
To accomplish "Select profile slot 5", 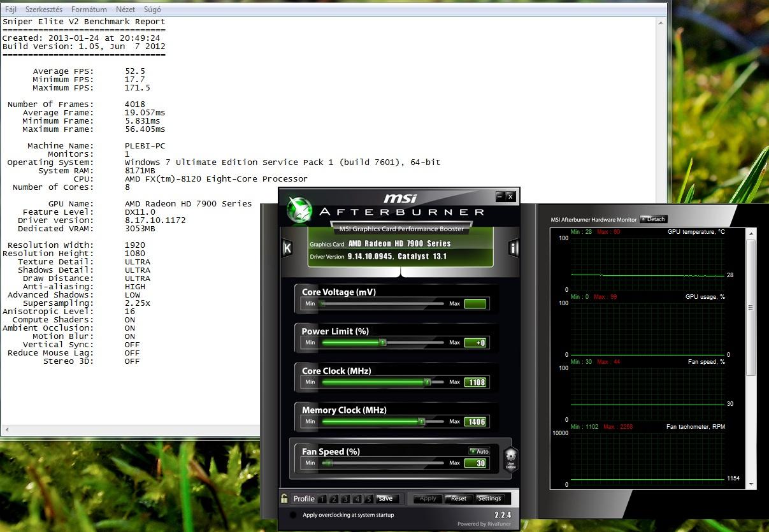I will (x=368, y=499).
